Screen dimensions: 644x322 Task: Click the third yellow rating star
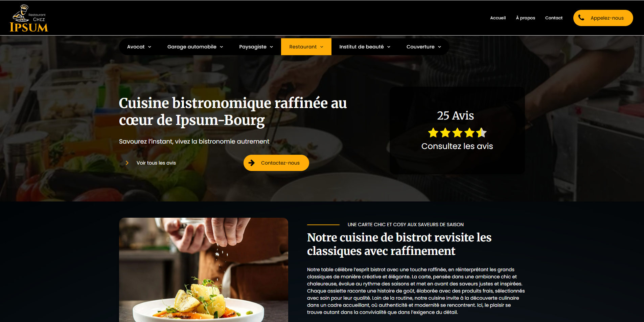tap(457, 133)
